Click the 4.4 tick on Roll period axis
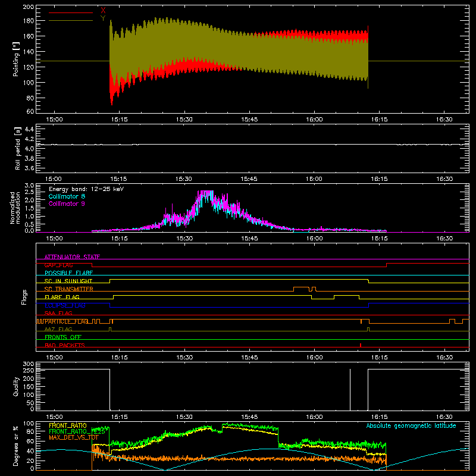Screen dimensions: 476x476 click(29, 129)
